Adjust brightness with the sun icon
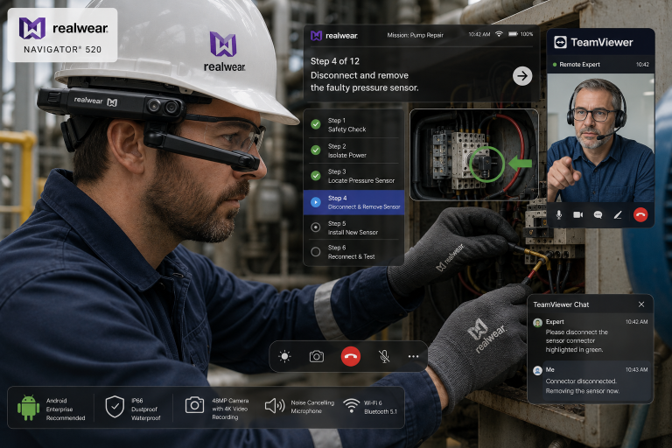This screenshot has height=448, width=672. pos(285,356)
